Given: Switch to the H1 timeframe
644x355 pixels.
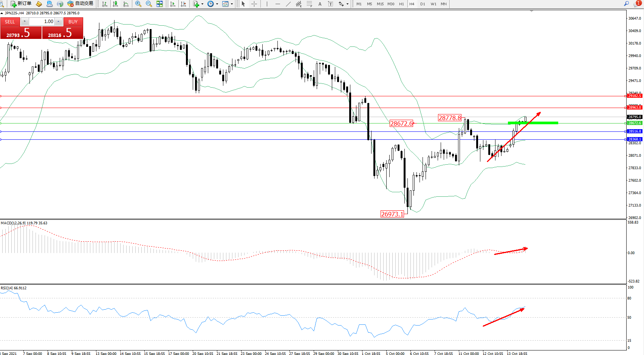Looking at the screenshot, I should [x=401, y=4].
